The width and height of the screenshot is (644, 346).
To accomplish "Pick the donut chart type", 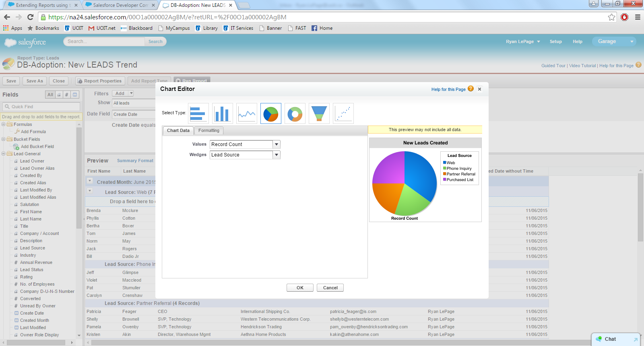I will 295,113.
